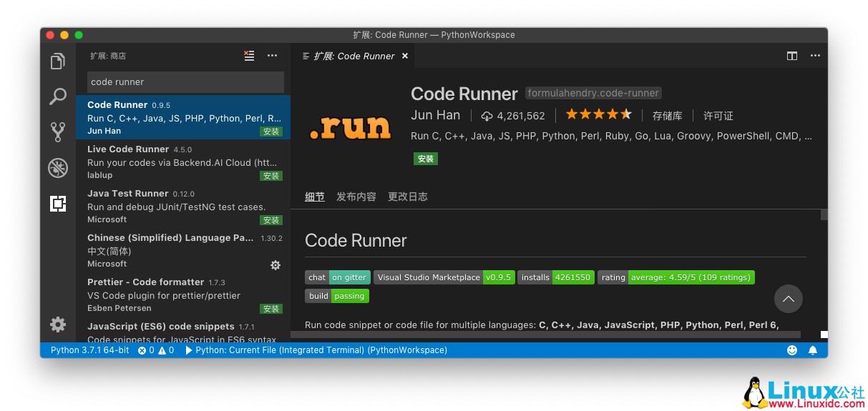
Task: Select Prettier - Code formatter entry
Action: tap(183, 295)
